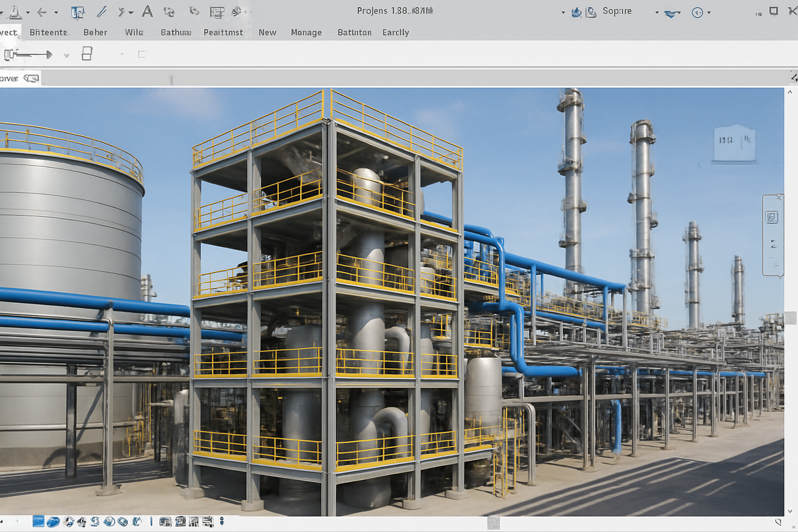Click the first gray icon after the bottom bar separator
The width and height of the screenshot is (798, 532).
pos(165,522)
